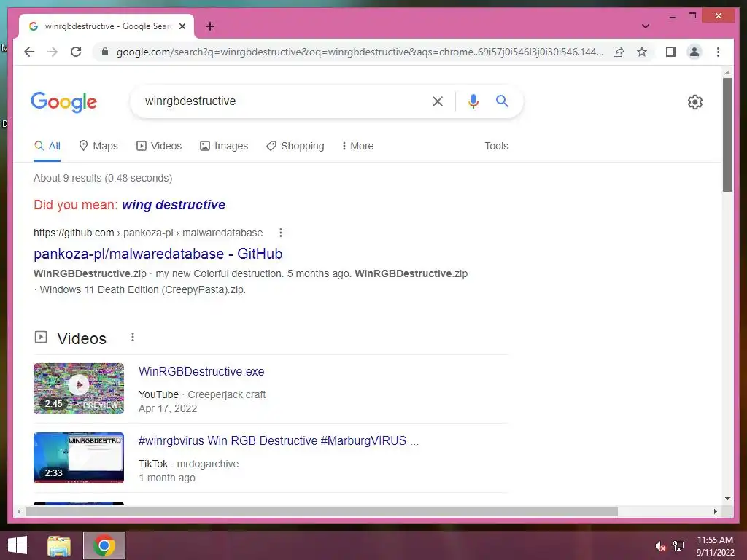
Task: Submit search with the magnifying glass
Action: pos(502,101)
